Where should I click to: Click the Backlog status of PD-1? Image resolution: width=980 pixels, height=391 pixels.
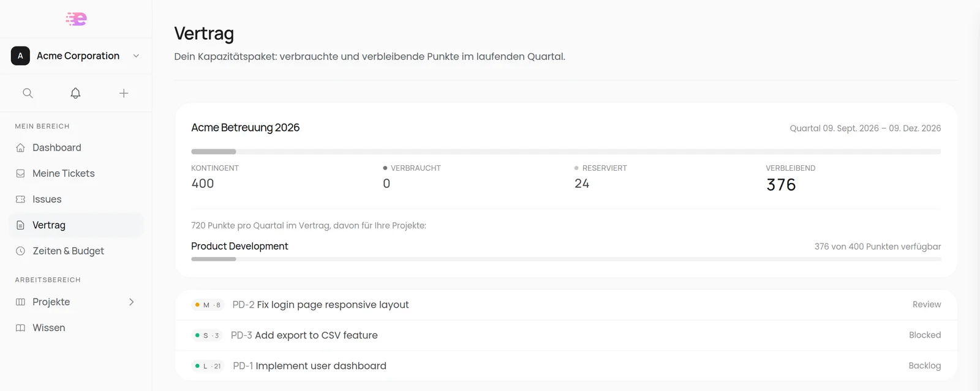pos(925,366)
